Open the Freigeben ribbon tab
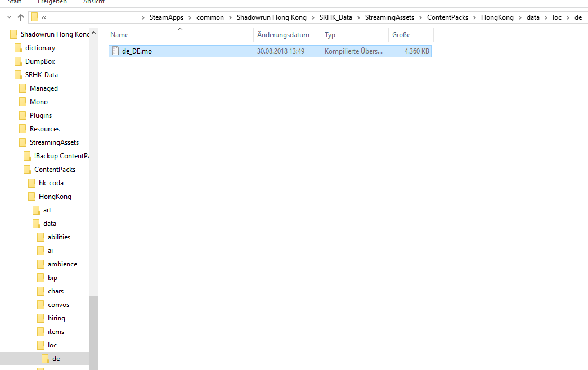The height and width of the screenshot is (370, 588). (x=52, y=2)
